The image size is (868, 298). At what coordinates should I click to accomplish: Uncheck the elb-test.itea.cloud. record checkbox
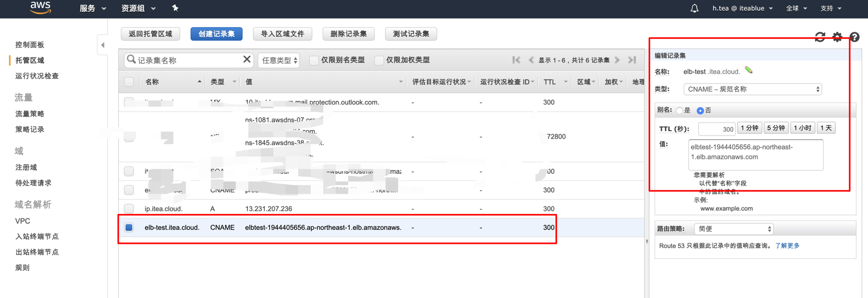click(x=129, y=228)
